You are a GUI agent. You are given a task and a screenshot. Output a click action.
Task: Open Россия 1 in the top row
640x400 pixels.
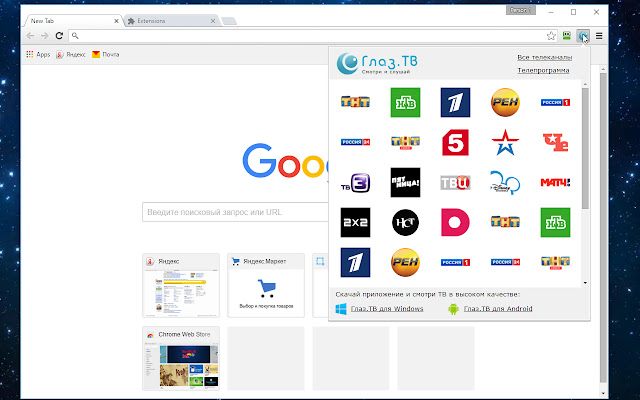(x=555, y=102)
